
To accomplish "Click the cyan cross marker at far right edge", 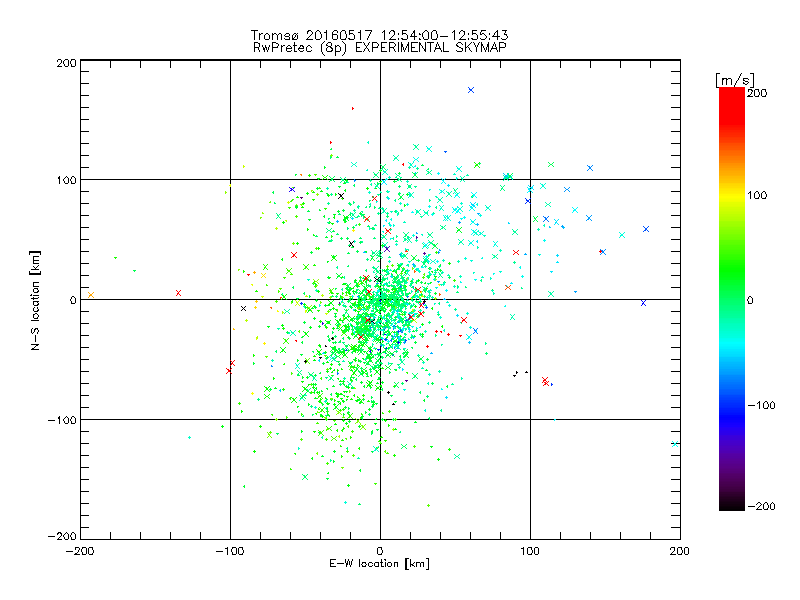I will click(x=675, y=444).
